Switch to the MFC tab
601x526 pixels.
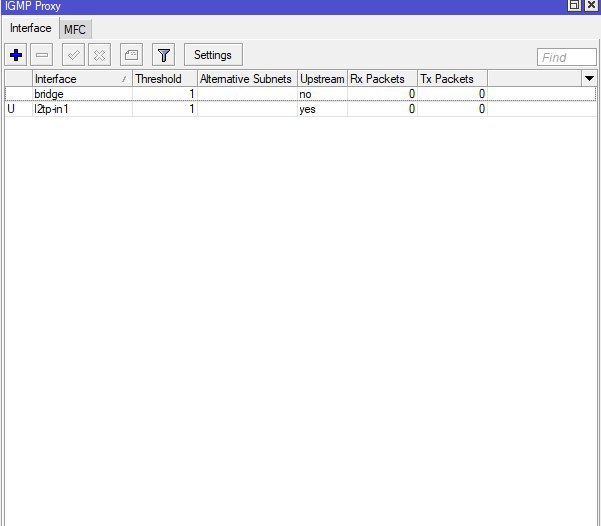[75, 29]
